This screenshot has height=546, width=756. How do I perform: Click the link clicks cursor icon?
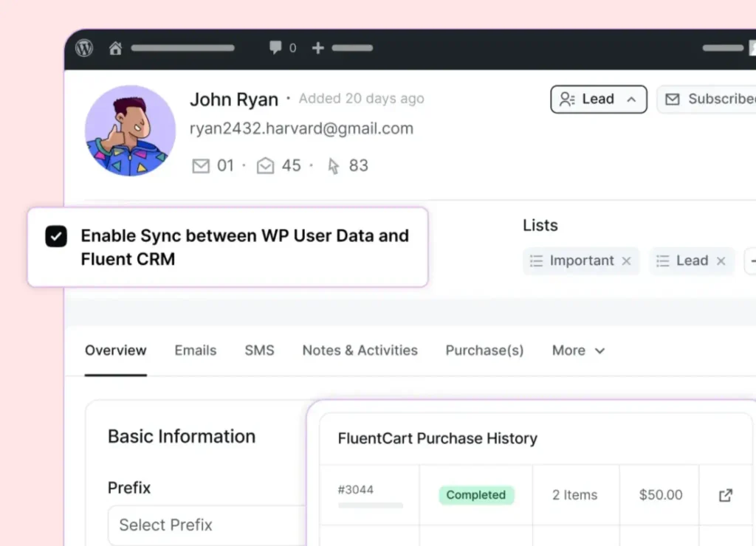tap(333, 166)
